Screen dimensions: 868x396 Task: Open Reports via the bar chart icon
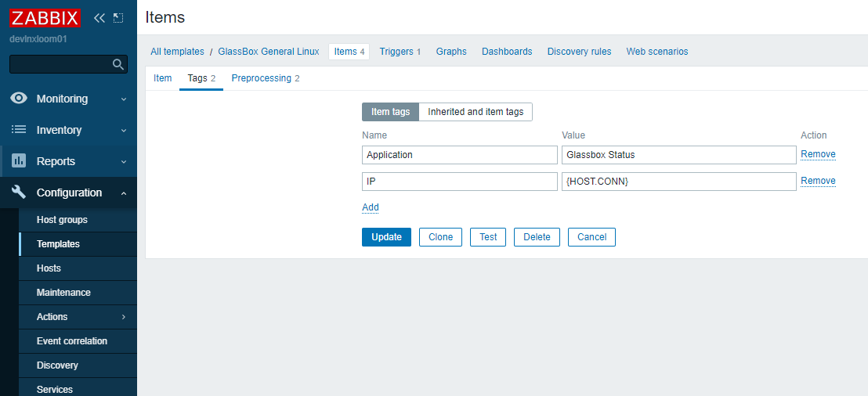[19, 161]
